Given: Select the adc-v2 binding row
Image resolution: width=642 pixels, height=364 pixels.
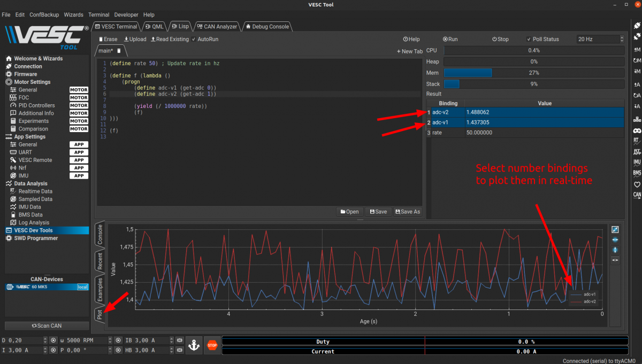Looking at the screenshot, I should pyautogui.click(x=525, y=112).
